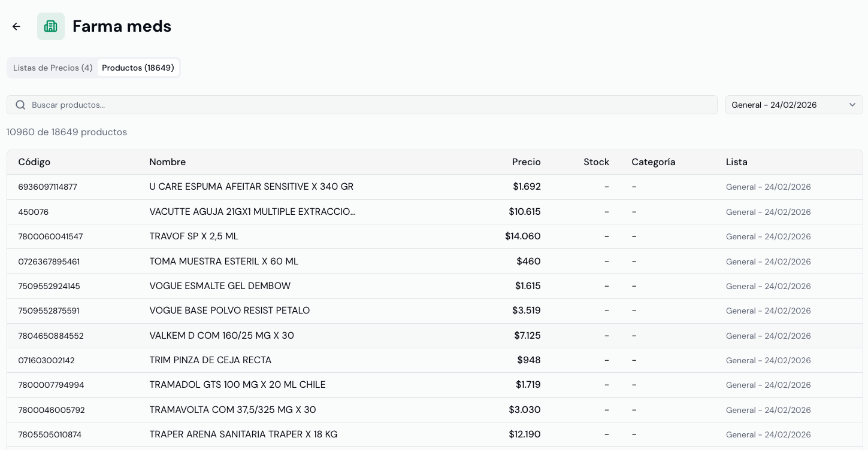Click product code 7800007794994
868x450 pixels.
click(x=51, y=385)
